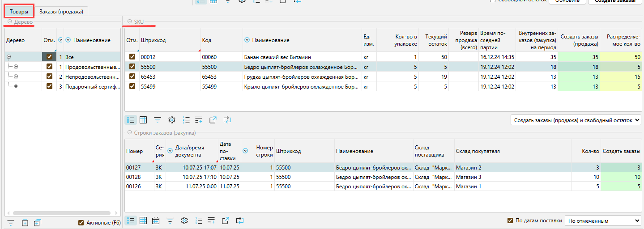Click the Штрихкод column header in SKU table
This screenshot has height=229, width=644.
click(154, 40)
